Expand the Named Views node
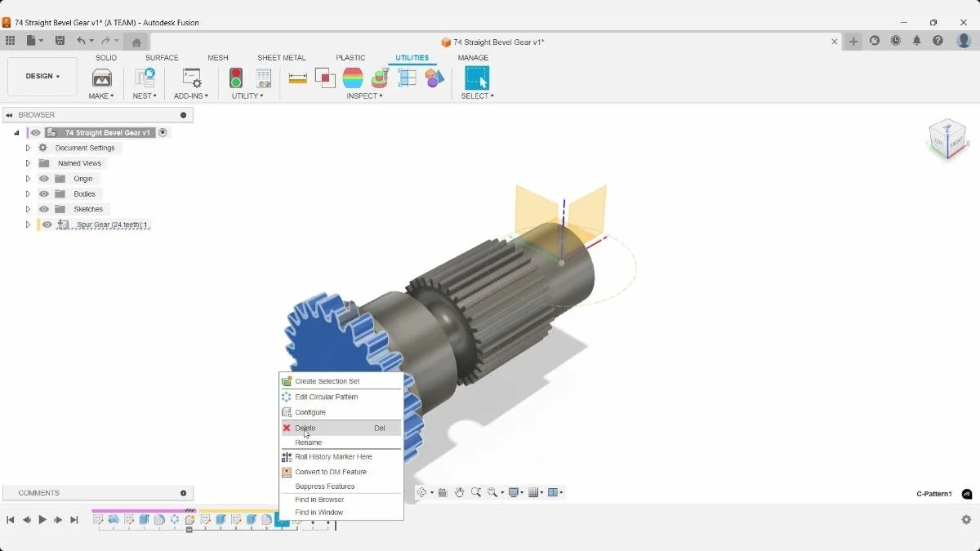Image resolution: width=980 pixels, height=551 pixels. (x=28, y=163)
